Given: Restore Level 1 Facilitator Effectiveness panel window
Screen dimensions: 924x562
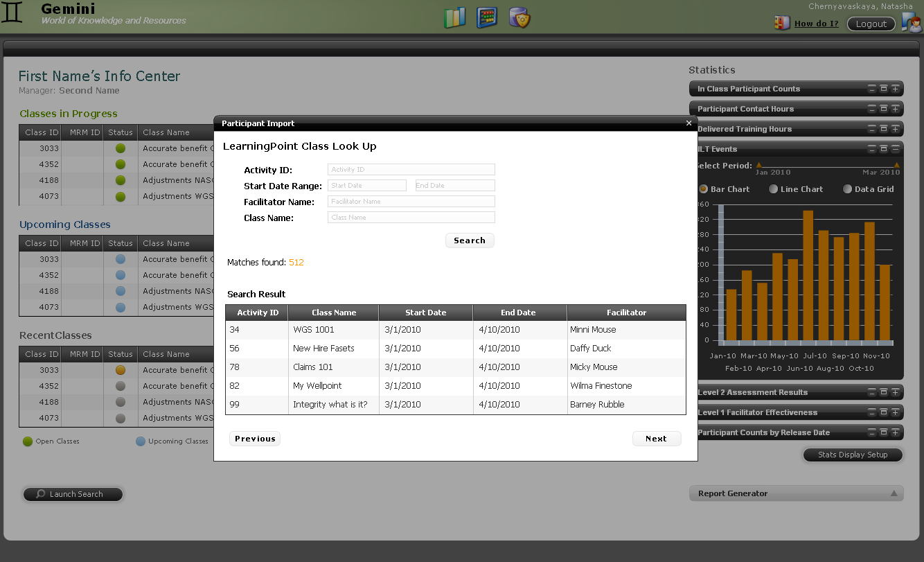Looking at the screenshot, I should pos(884,412).
